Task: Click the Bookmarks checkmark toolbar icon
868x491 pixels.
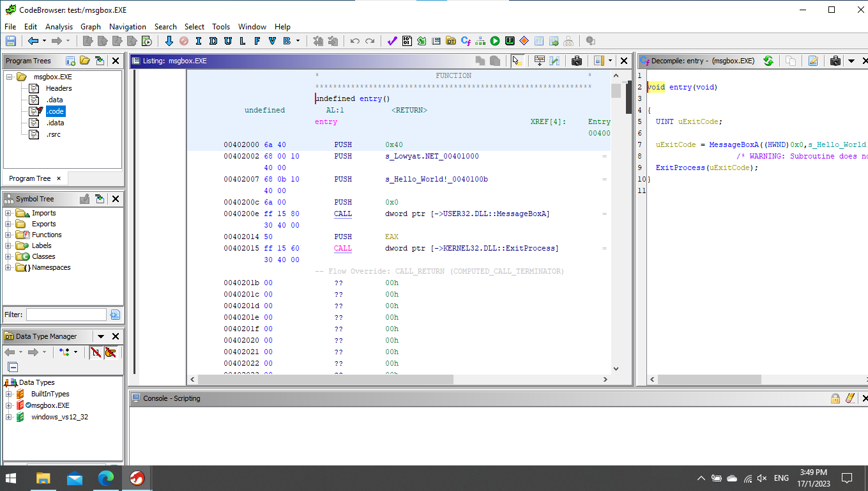Action: (392, 41)
